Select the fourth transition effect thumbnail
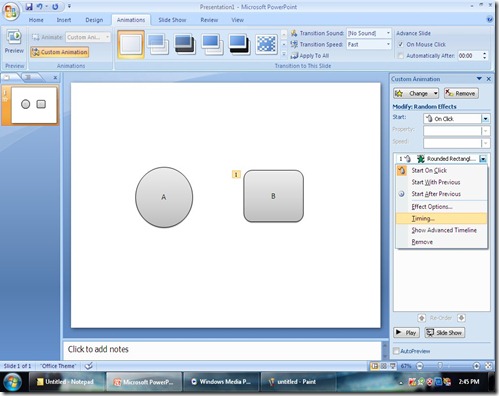 pyautogui.click(x=212, y=44)
